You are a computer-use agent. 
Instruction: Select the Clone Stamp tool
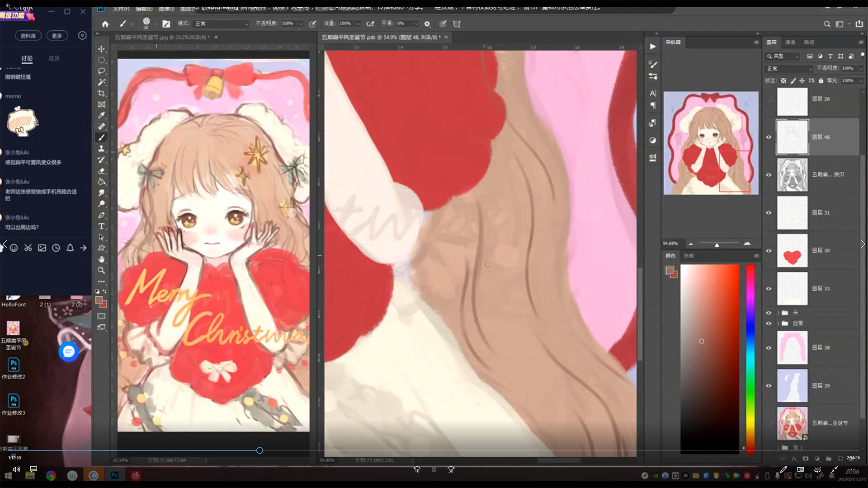(101, 149)
